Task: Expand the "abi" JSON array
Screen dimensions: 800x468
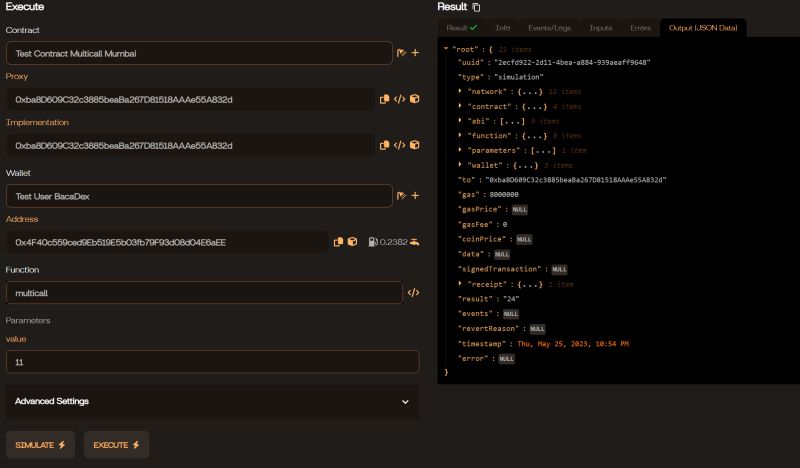Action: pos(460,120)
